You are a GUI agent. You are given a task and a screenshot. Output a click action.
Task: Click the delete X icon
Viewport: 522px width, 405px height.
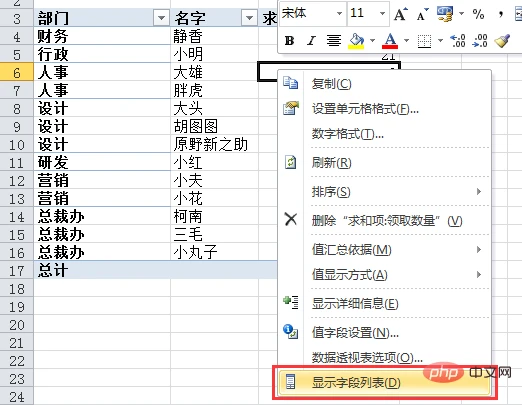pos(291,220)
